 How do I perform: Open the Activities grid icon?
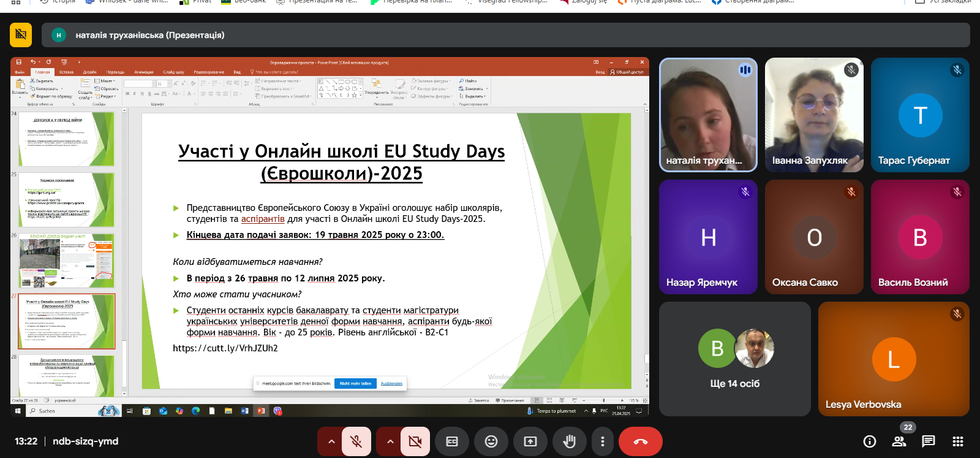958,441
